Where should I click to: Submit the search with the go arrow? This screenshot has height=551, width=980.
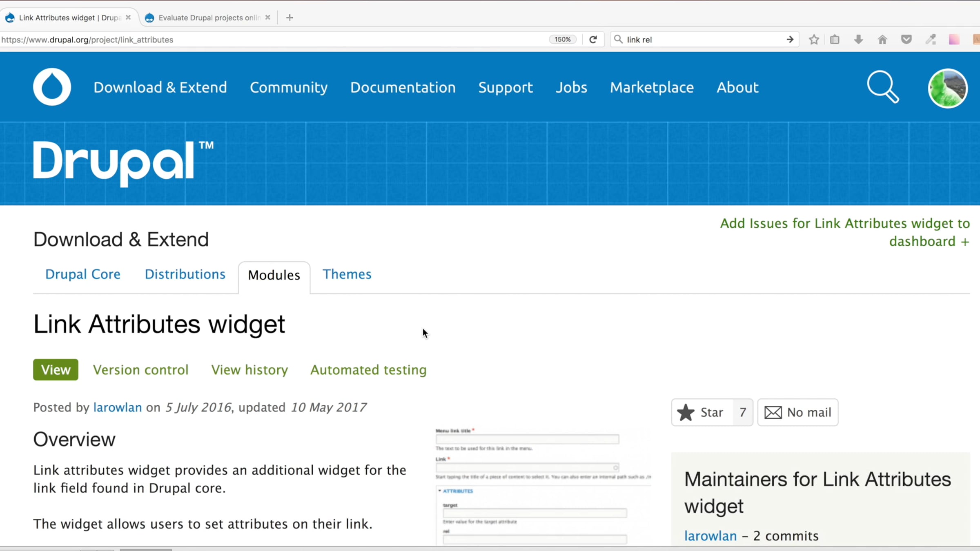790,40
